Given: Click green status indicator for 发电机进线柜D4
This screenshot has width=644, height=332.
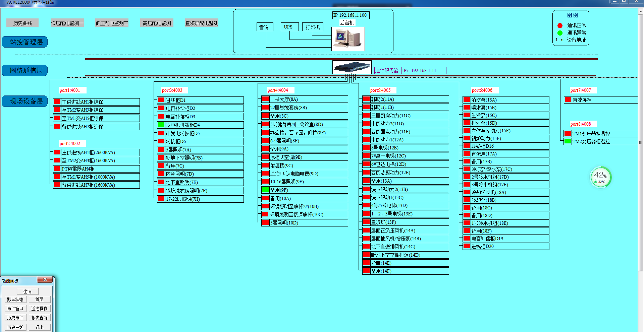Looking at the screenshot, I should point(161,125).
